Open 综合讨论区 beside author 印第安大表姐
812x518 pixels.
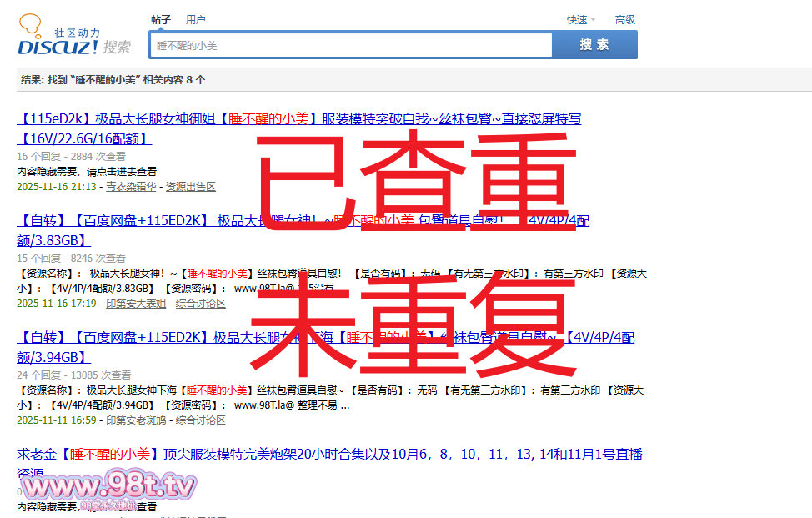coord(201,304)
